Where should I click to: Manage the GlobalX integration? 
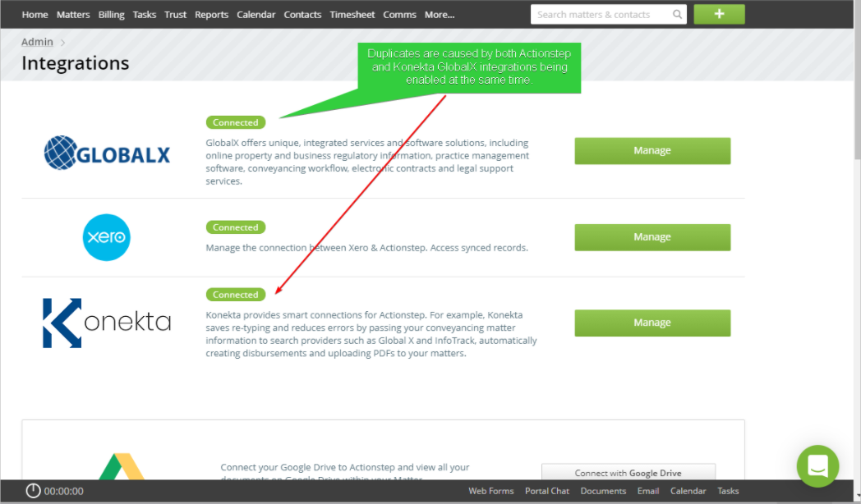pyautogui.click(x=652, y=151)
